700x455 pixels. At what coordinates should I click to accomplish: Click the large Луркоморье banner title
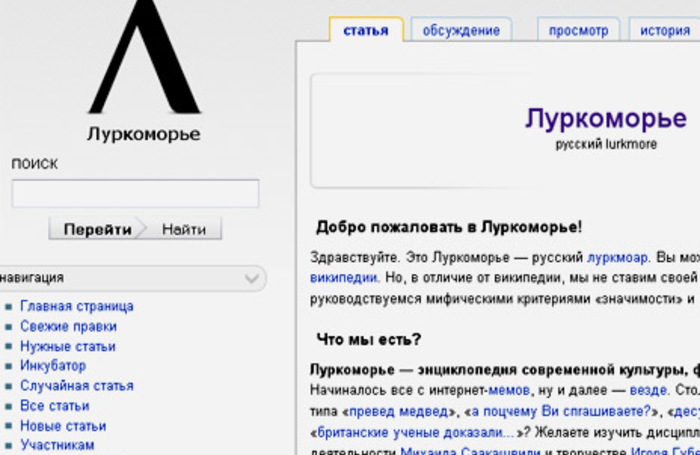click(x=606, y=119)
